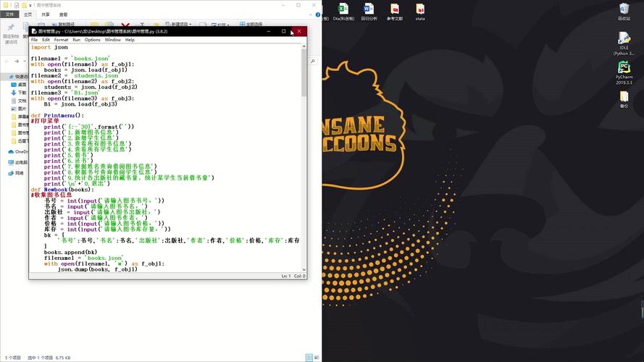Click the 'Col: 0' status indicator

click(300, 277)
